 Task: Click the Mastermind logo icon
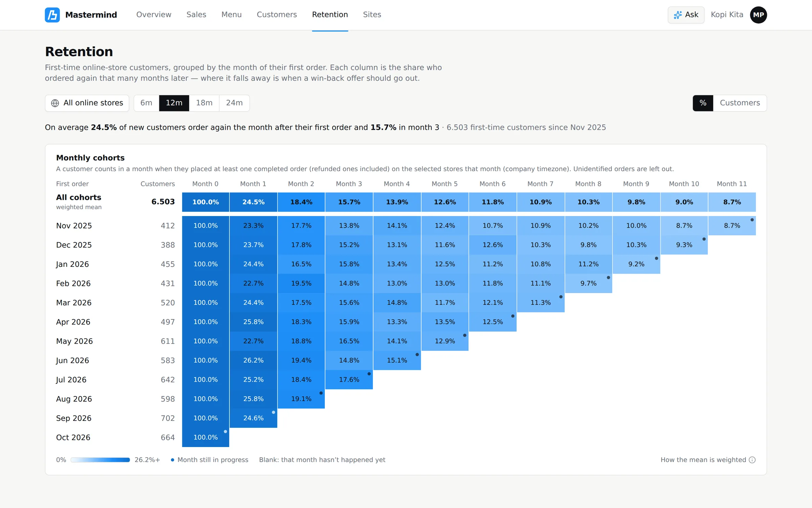[52, 15]
